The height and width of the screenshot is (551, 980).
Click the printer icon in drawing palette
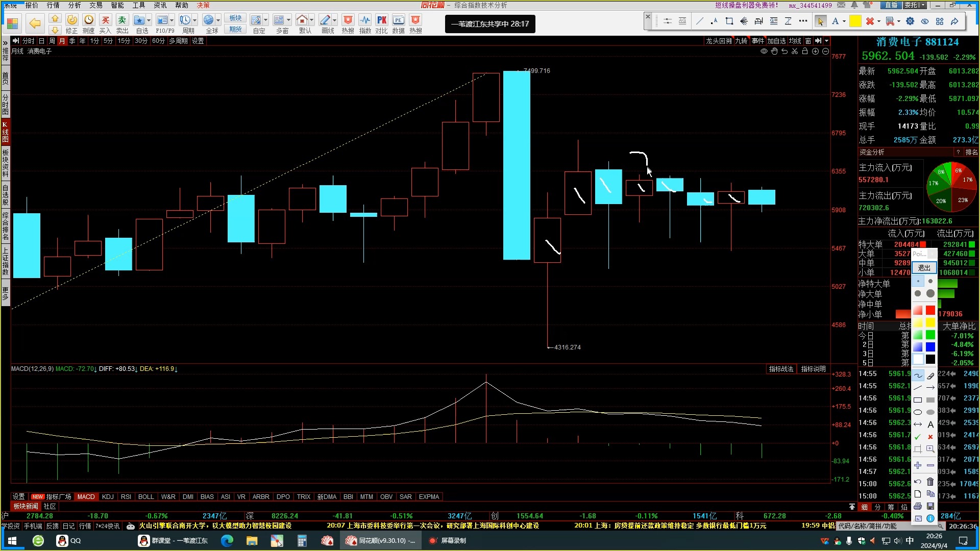pyautogui.click(x=918, y=506)
